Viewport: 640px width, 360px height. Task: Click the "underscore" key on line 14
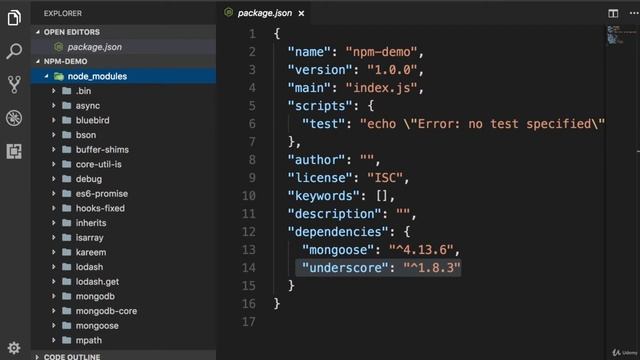point(345,268)
